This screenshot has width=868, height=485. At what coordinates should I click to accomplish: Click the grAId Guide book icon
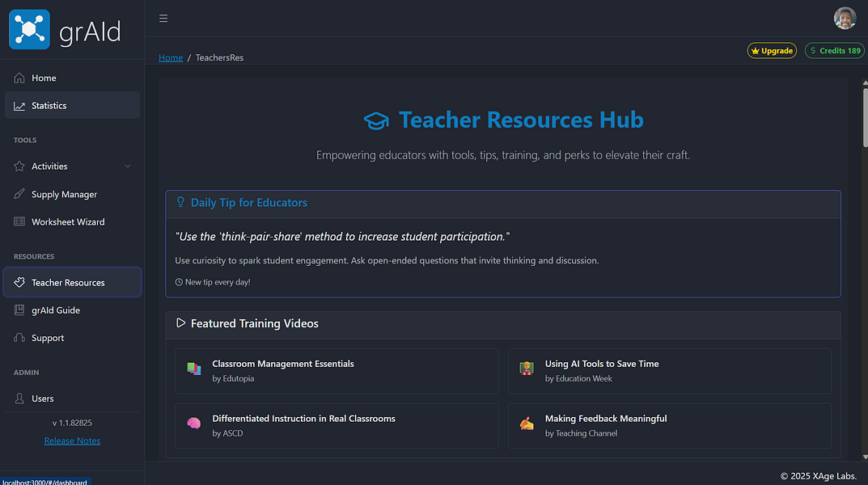click(x=19, y=310)
